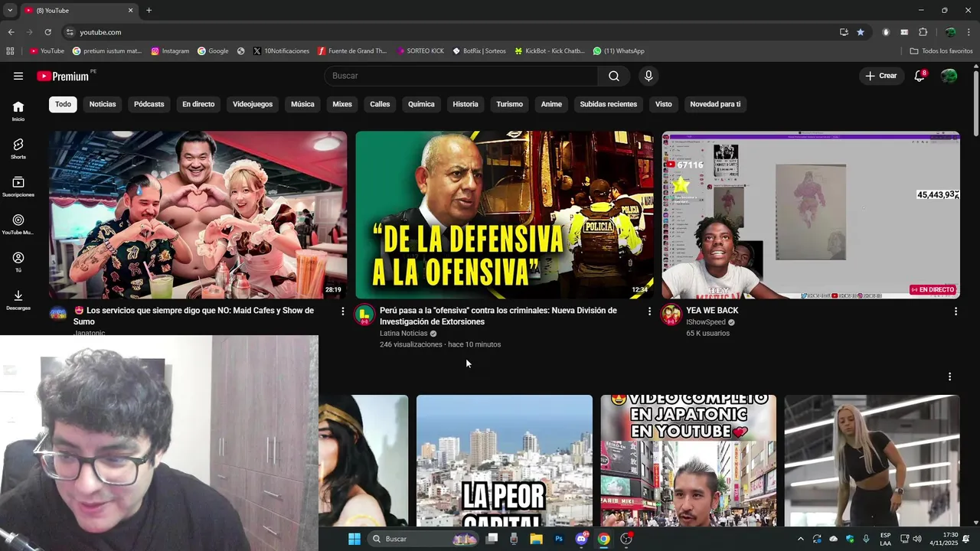This screenshot has width=980, height=551.
Task: Focus the YouTube Buscar search field
Action: pos(461,76)
